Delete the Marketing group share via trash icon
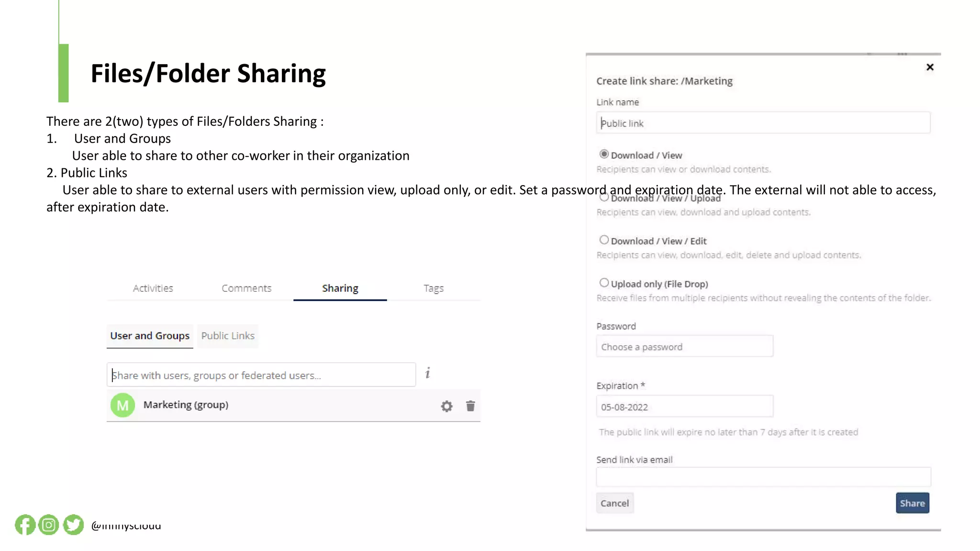The image size is (980, 551). (x=470, y=406)
